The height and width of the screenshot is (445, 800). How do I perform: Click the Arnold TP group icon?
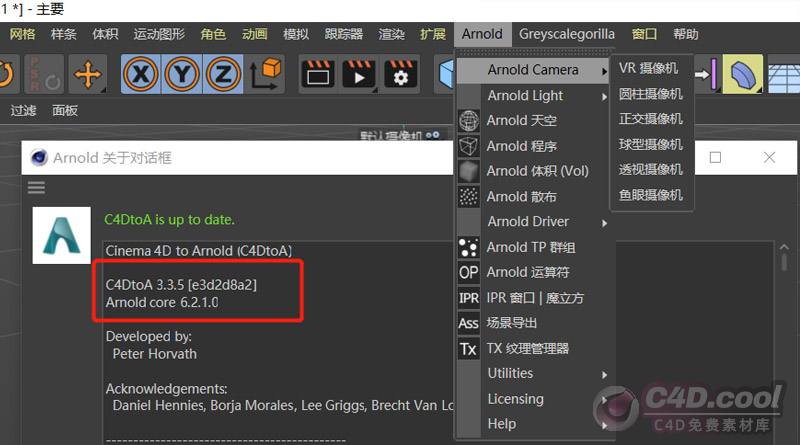click(468, 247)
